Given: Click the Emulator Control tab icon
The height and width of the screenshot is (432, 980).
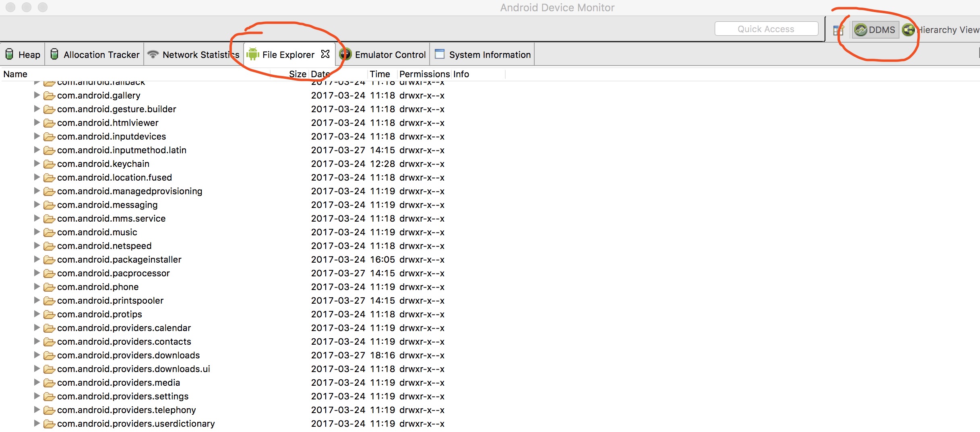Looking at the screenshot, I should click(x=345, y=54).
